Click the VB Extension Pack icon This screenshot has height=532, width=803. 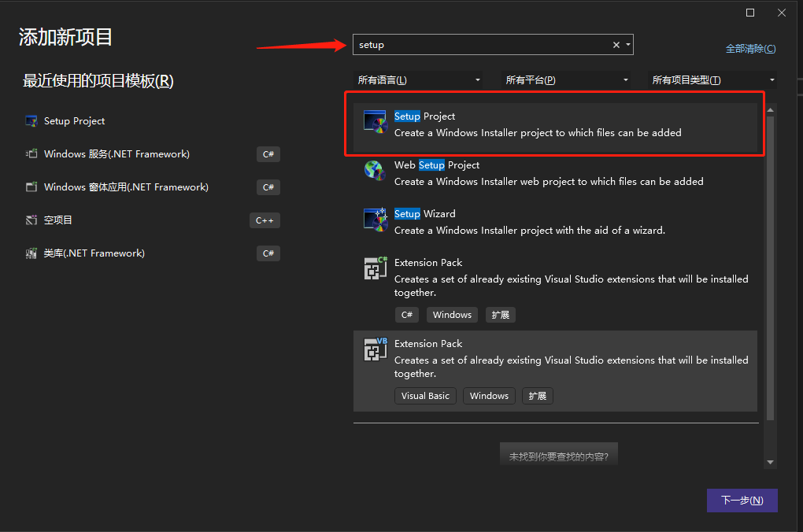(x=376, y=349)
